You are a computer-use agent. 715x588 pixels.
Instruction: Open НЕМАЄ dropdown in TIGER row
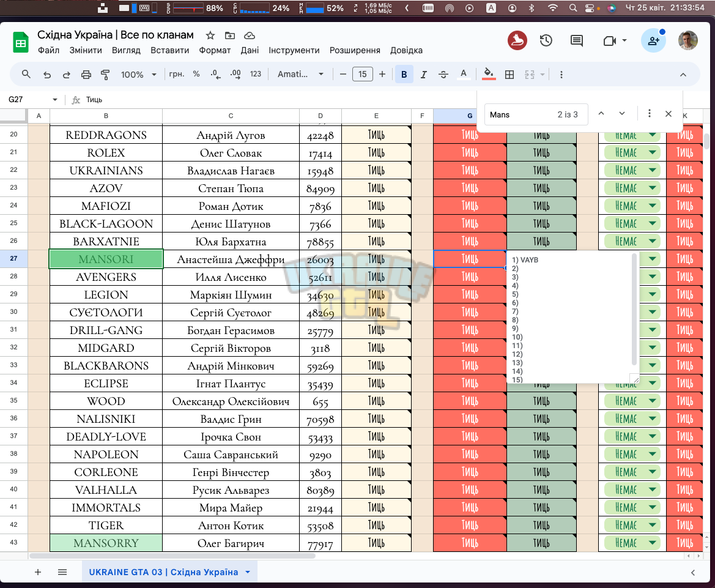652,525
